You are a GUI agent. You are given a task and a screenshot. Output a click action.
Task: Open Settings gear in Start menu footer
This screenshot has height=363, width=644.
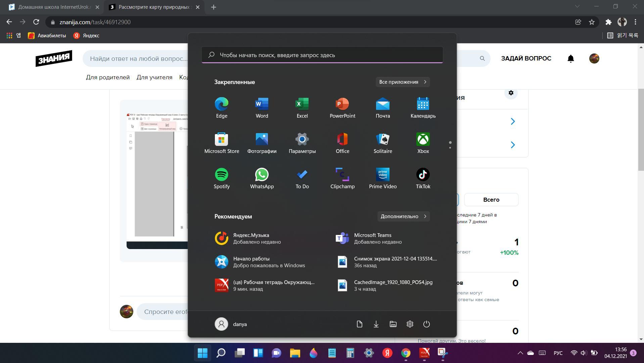point(410,324)
